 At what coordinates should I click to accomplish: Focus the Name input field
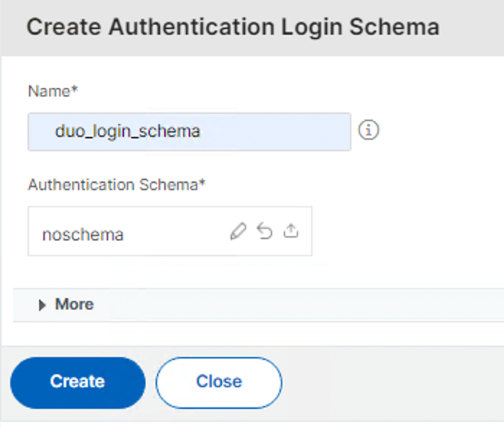(274, 132)
